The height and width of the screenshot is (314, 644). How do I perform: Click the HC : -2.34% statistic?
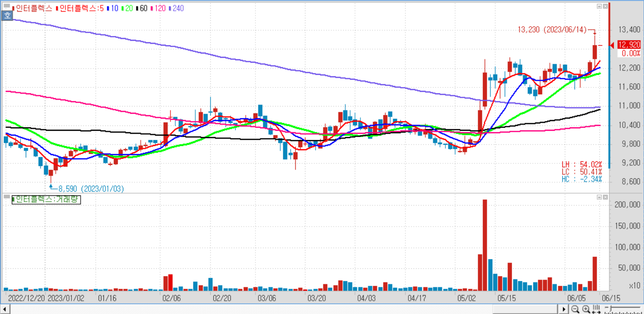coord(582,179)
